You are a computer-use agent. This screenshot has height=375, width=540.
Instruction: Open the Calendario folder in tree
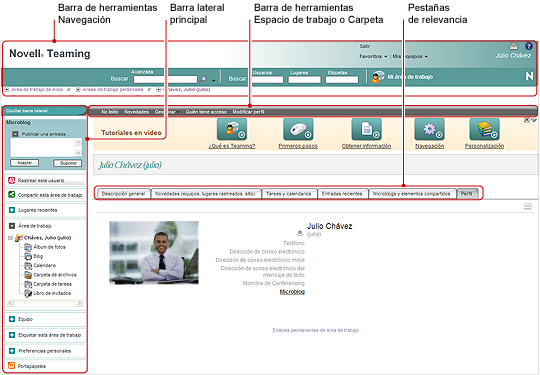(x=40, y=265)
